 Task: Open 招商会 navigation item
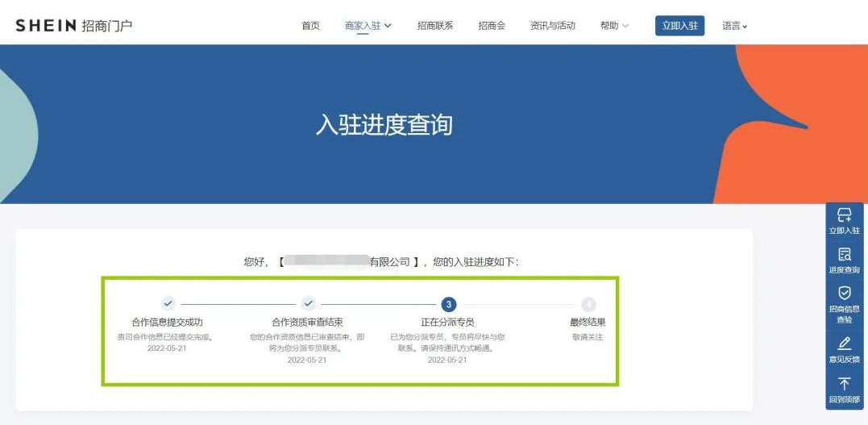[x=492, y=26]
